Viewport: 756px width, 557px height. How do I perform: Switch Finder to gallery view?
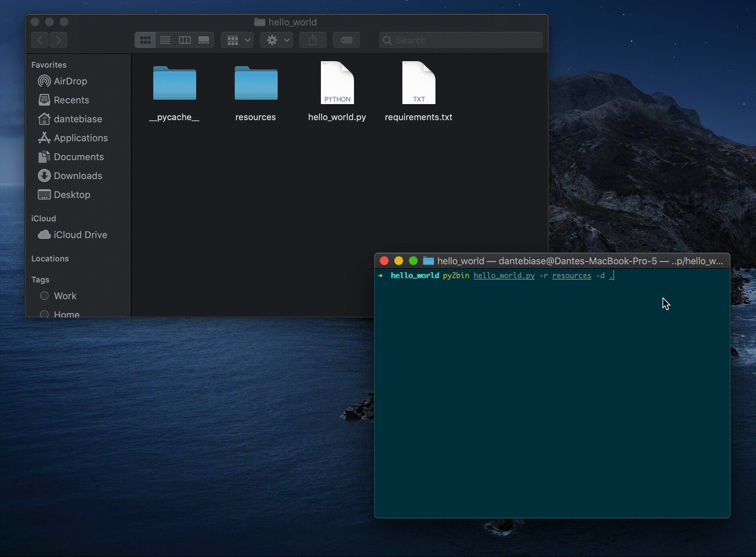pos(204,40)
